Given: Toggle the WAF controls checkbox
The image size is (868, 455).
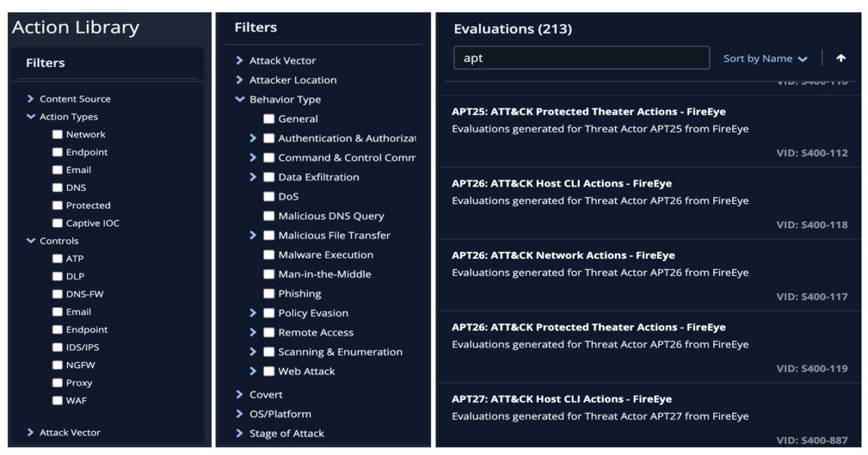Looking at the screenshot, I should [x=57, y=401].
